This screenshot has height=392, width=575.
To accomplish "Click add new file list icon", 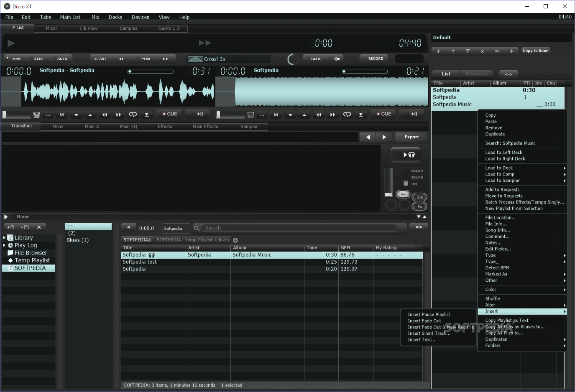I will [10, 227].
